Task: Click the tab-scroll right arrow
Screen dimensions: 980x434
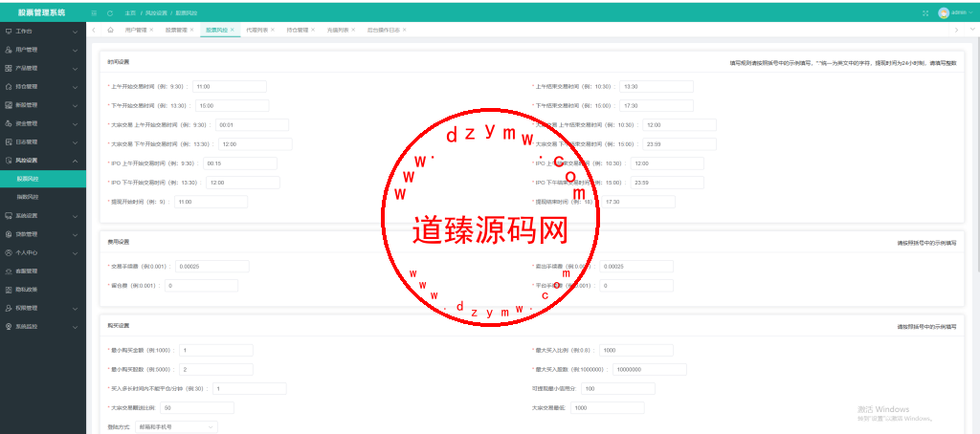Action: coord(956,30)
